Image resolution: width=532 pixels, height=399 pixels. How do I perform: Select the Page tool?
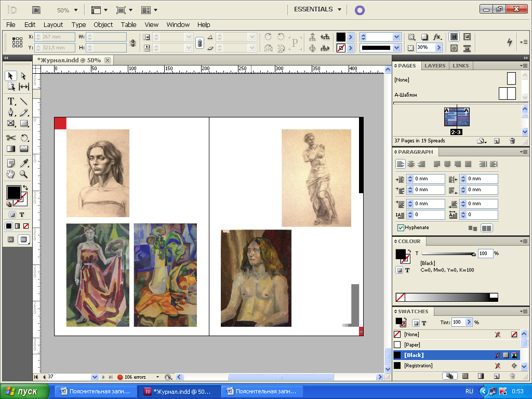[x=11, y=87]
